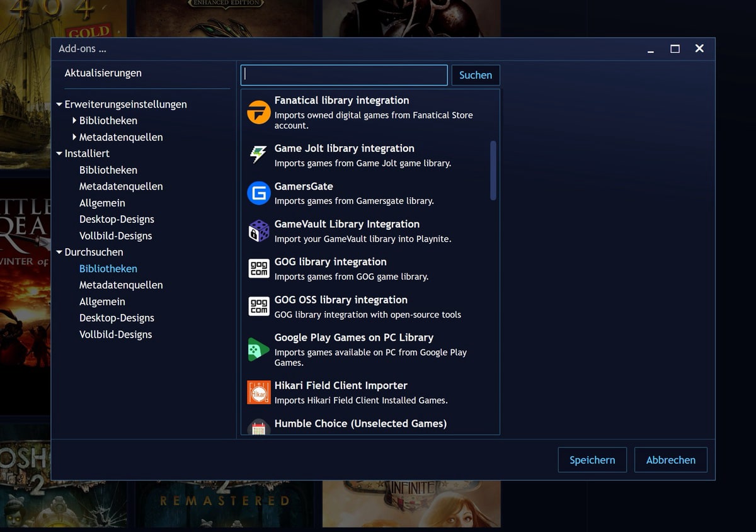Select the GamersGate blue G icon
Screen dimensions: 756x532
(258, 193)
